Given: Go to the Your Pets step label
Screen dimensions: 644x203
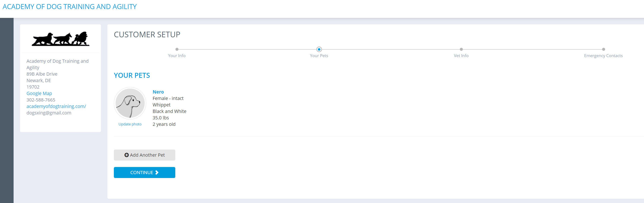Looking at the screenshot, I should pos(319,56).
